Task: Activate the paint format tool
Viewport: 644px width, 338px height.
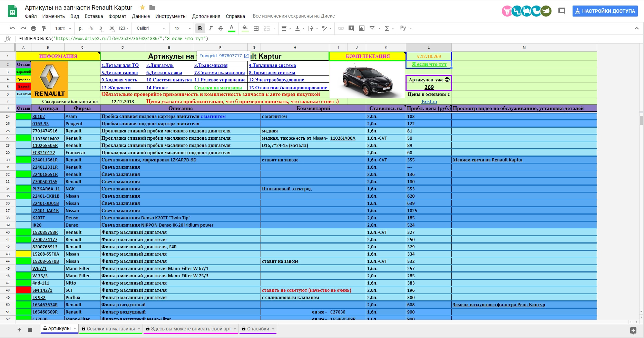Action: point(44,28)
